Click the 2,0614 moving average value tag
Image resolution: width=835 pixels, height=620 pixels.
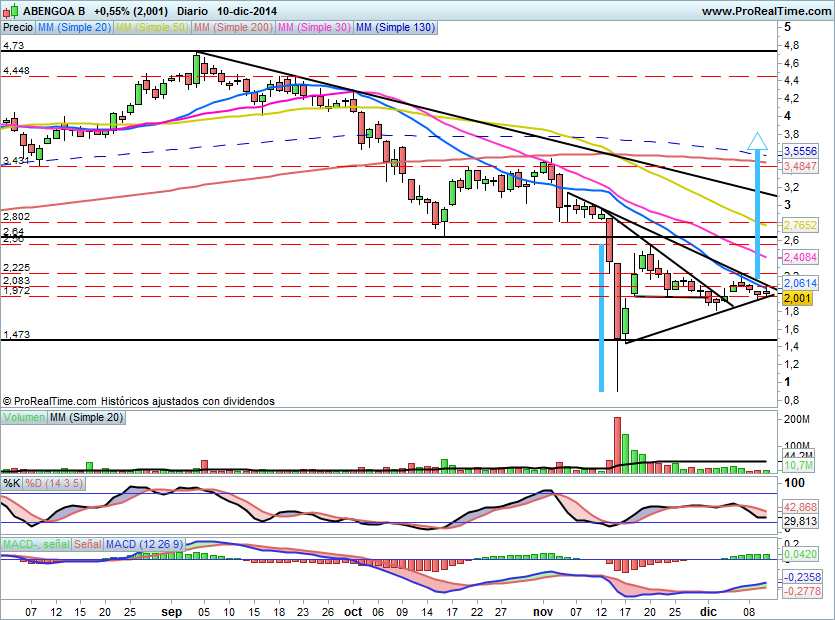coord(800,283)
